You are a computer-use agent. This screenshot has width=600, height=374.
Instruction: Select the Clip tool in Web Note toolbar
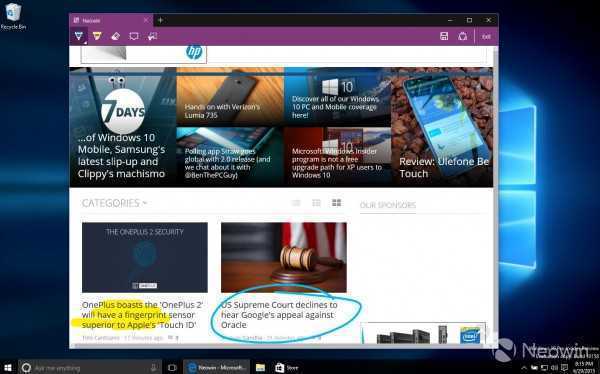point(152,36)
